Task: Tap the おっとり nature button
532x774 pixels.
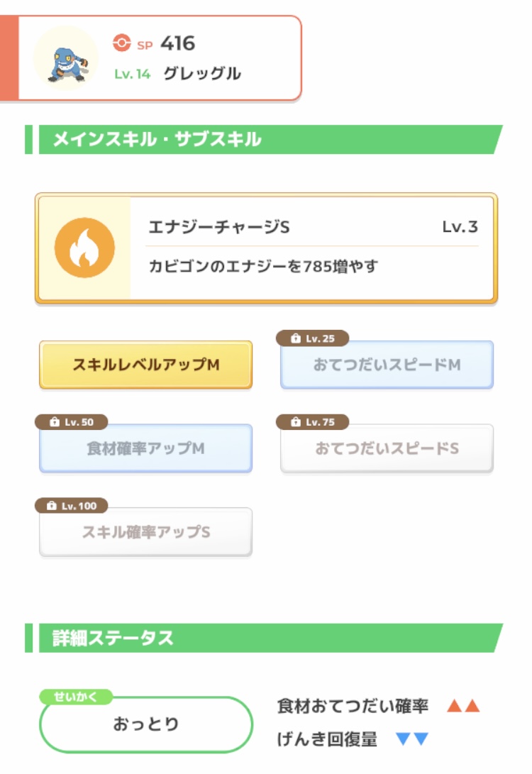Action: pos(145,724)
